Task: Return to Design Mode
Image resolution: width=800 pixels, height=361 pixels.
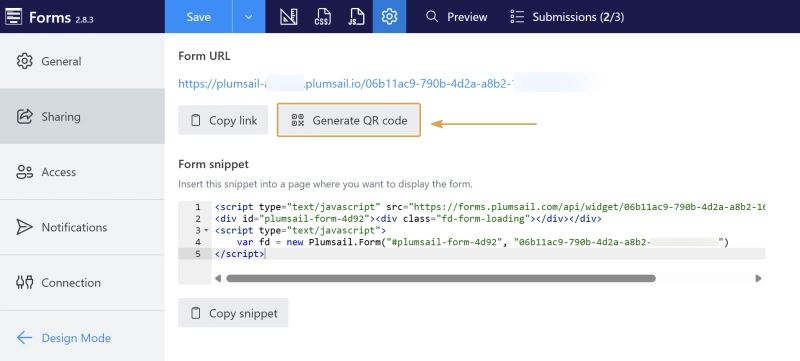Action: point(64,338)
